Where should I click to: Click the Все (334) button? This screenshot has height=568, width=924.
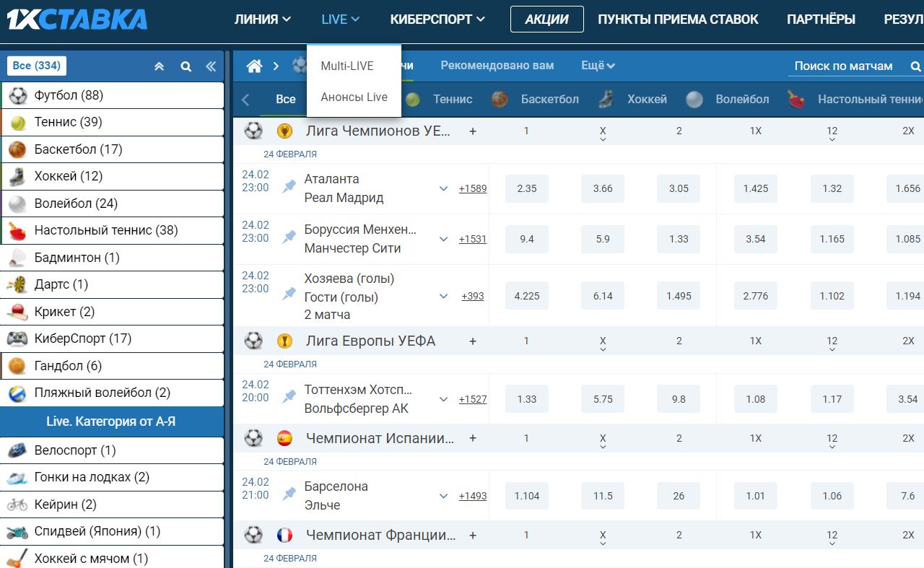36,66
